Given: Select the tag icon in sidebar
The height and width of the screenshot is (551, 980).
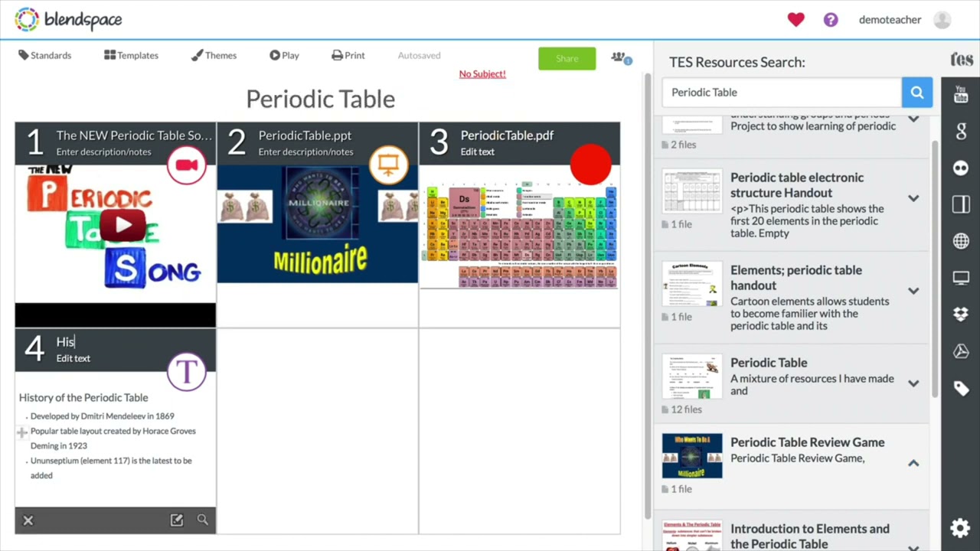Looking at the screenshot, I should [961, 389].
